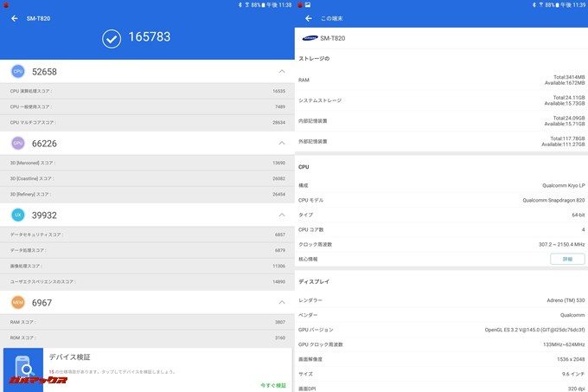Viewport: 588px width, 392px height.
Task: Collapse the GPU 66226 score section
Action: [x=282, y=143]
